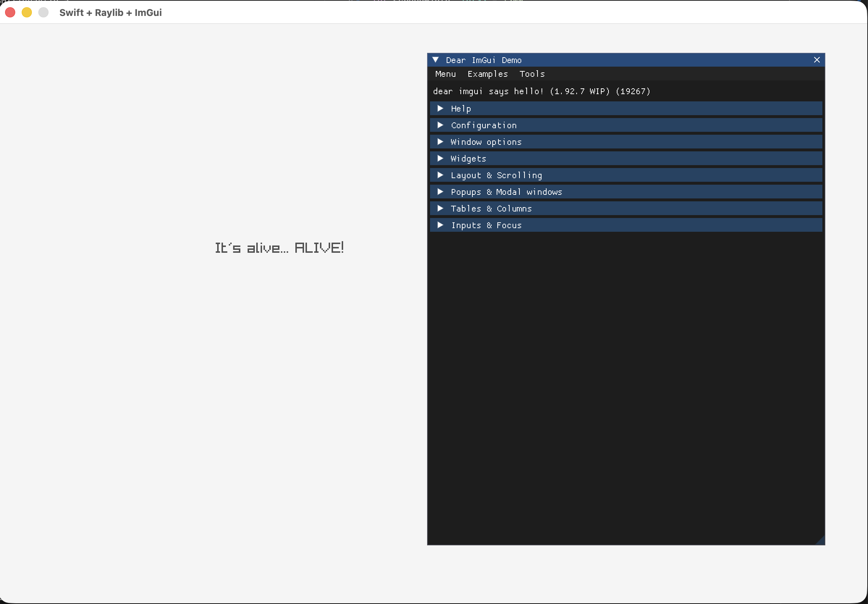Open the Examples menu
Viewport: 868px width, 604px height.
(487, 74)
